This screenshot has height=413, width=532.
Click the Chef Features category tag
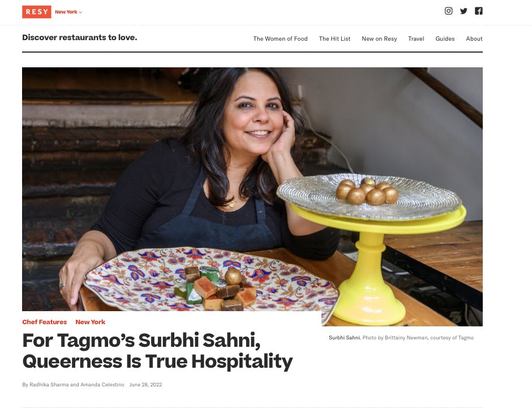pos(45,322)
